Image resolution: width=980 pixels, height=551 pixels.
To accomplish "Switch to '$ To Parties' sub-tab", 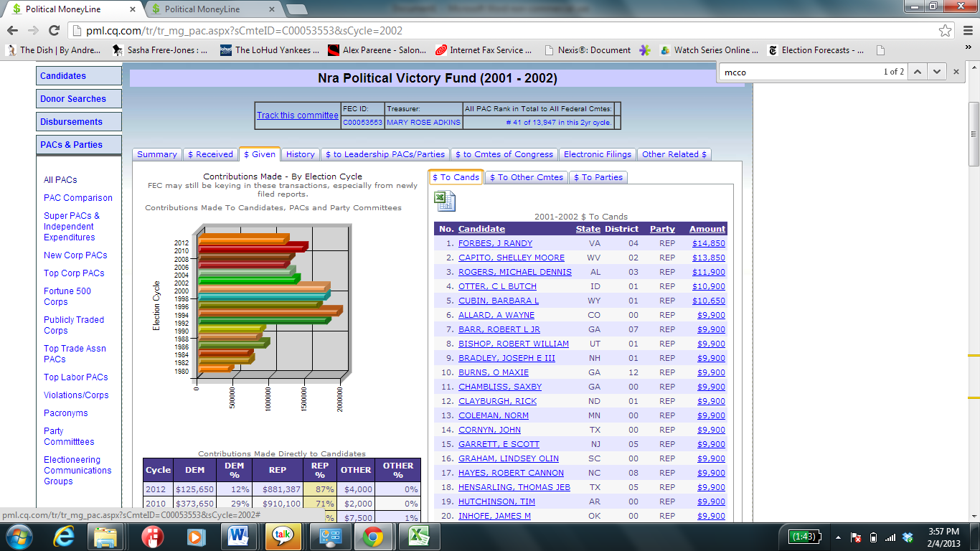I will tap(598, 177).
